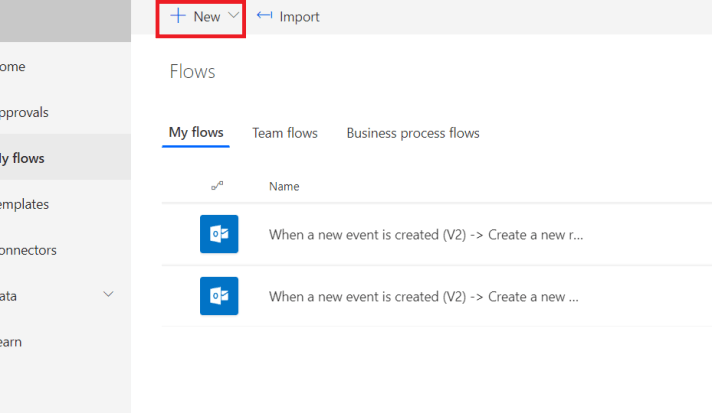The height and width of the screenshot is (413, 712).
Task: Expand the New dropdown chevron
Action: coord(234,16)
